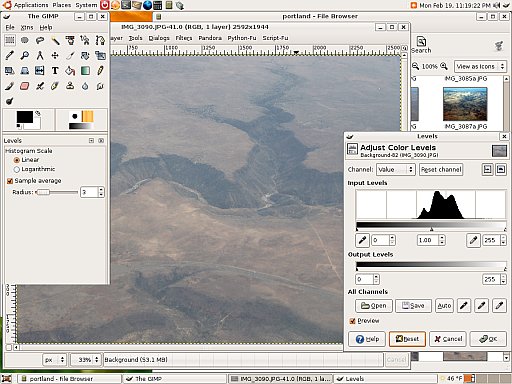
Task: Click the gamma 1.00 spin arrows
Action: tap(442, 240)
